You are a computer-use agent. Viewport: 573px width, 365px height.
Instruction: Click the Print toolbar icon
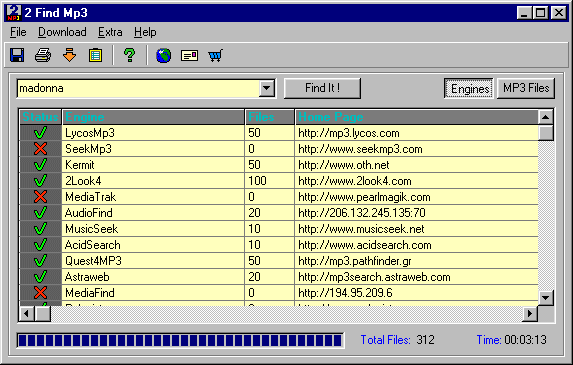43,56
